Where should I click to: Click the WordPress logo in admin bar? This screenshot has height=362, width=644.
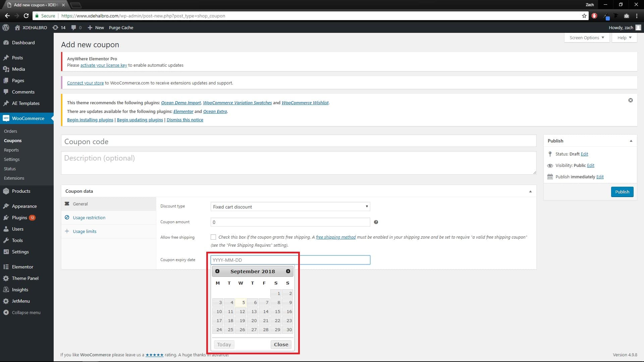tap(6, 27)
